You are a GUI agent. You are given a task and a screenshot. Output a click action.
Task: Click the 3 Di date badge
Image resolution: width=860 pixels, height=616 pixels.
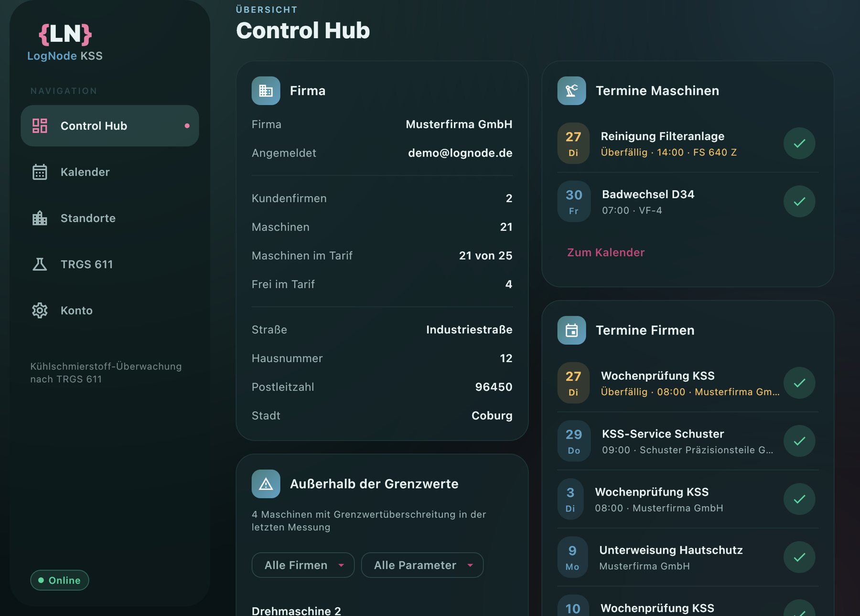coord(570,499)
